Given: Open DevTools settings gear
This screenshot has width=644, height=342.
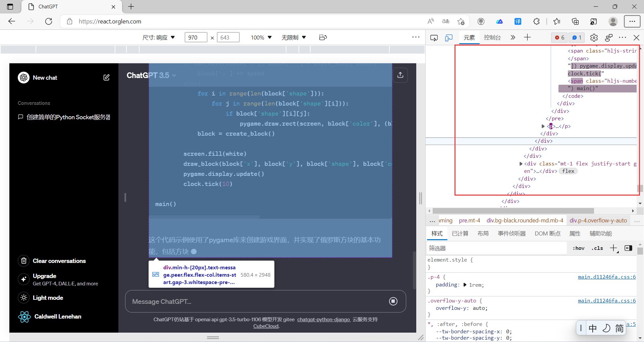Looking at the screenshot, I should (594, 38).
